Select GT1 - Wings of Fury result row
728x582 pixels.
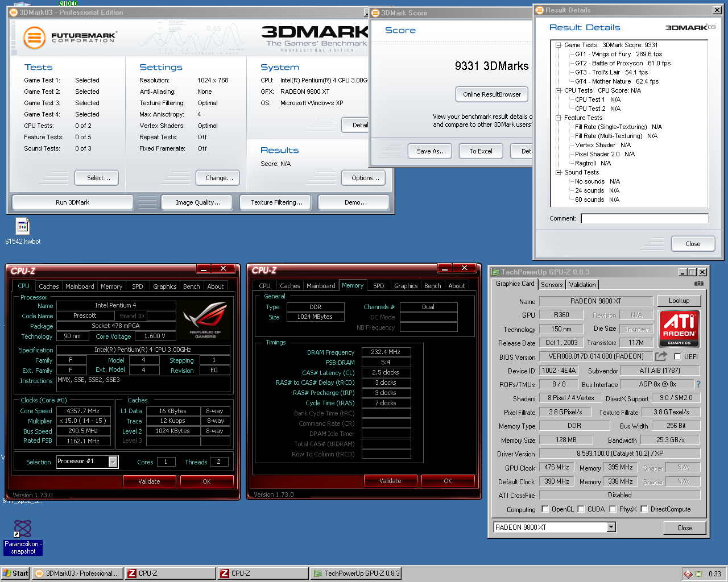coord(618,54)
